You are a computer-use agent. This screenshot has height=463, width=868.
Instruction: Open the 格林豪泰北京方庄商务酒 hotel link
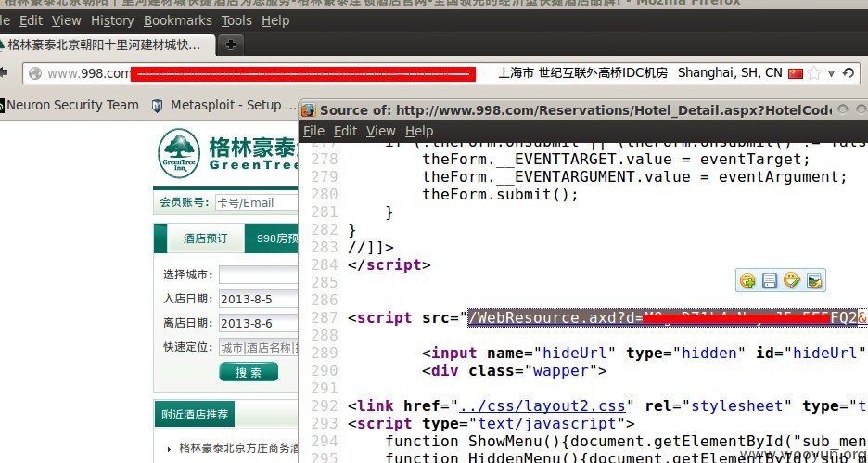coord(239,447)
